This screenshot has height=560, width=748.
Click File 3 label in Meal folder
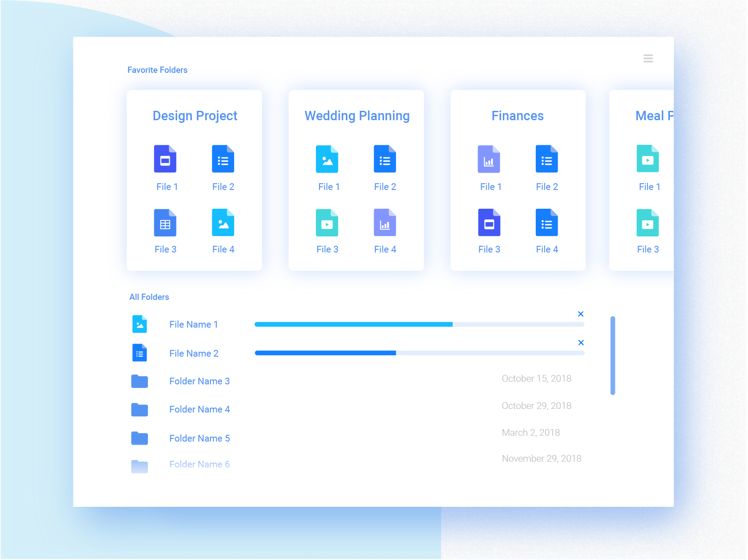pyautogui.click(x=647, y=249)
